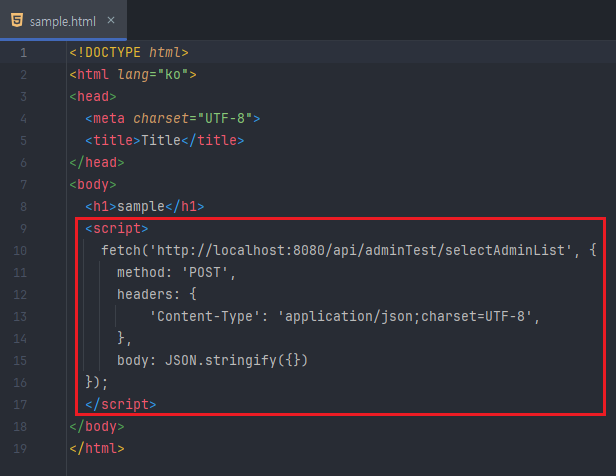
Task: Click the closing </script> tag
Action: (121, 404)
